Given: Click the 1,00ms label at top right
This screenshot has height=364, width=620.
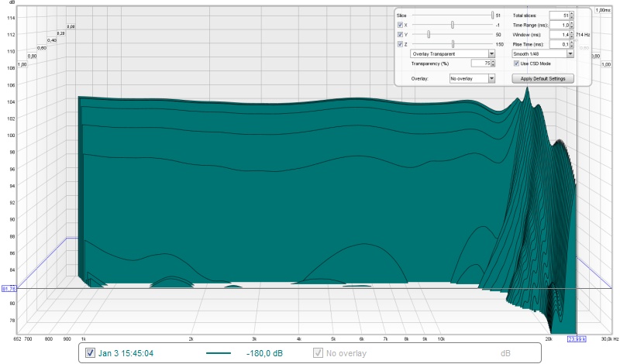Looking at the screenshot, I should tap(603, 10).
